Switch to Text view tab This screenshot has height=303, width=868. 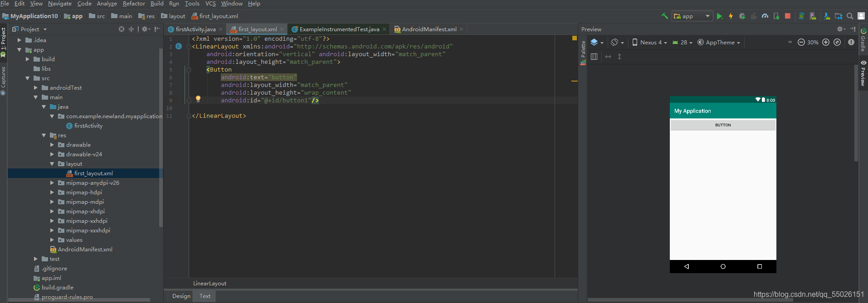click(x=205, y=296)
